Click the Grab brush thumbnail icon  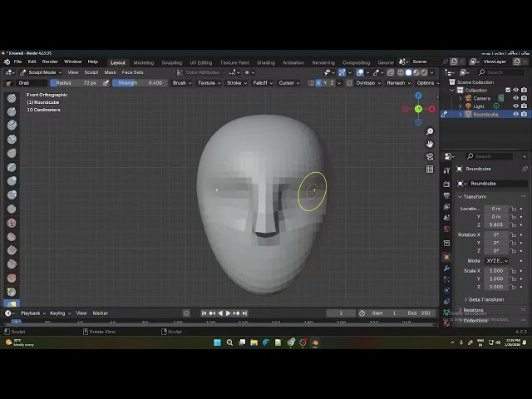click(9, 83)
